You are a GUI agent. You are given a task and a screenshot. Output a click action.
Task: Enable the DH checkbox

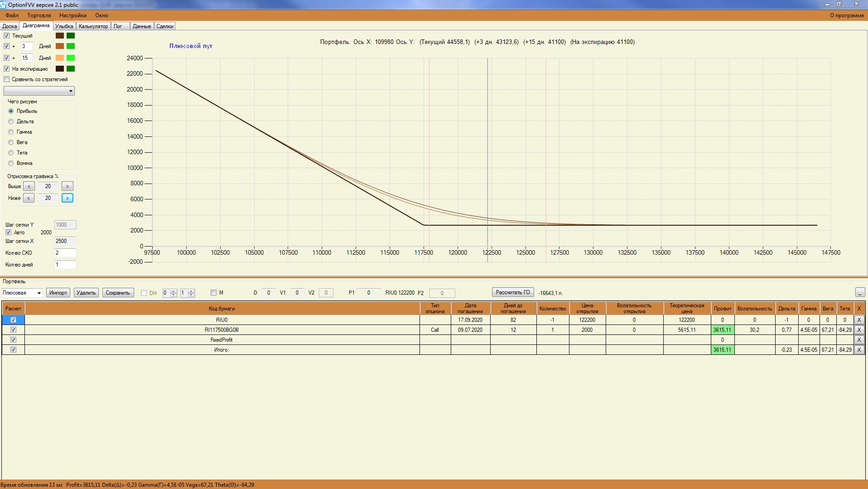144,293
